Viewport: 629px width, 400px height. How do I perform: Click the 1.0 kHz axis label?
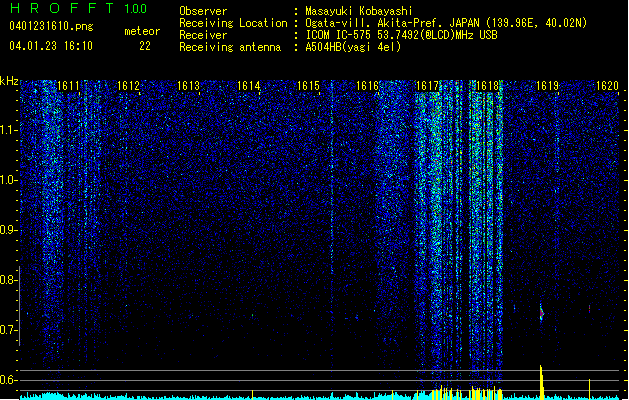(9, 180)
